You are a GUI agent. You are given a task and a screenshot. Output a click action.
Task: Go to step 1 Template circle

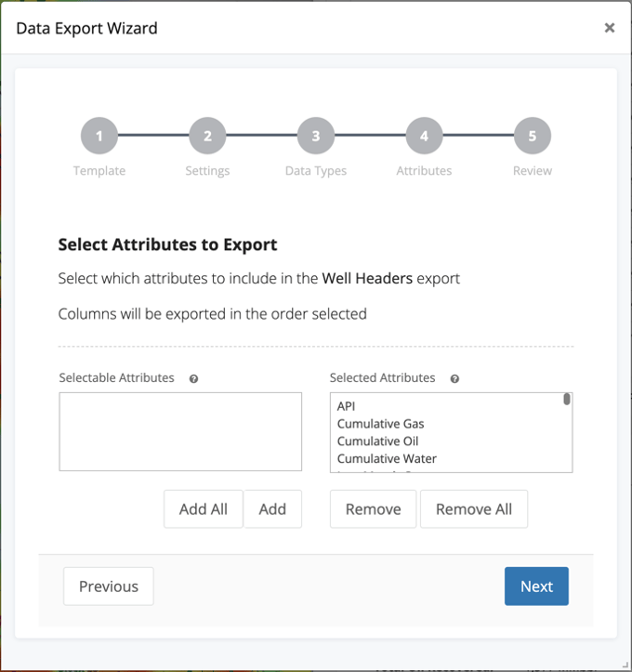click(x=99, y=136)
